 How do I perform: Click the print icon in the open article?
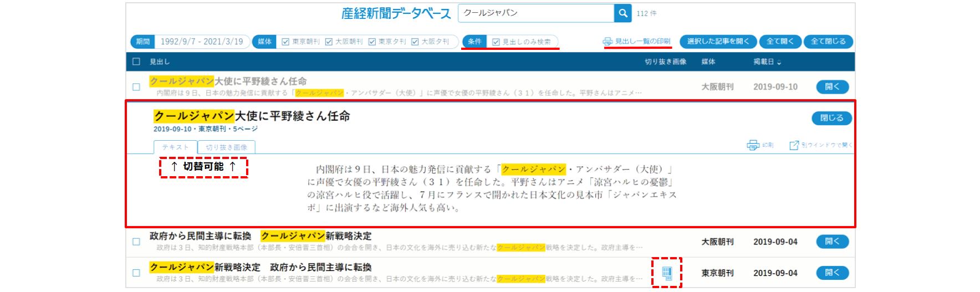coord(753,145)
